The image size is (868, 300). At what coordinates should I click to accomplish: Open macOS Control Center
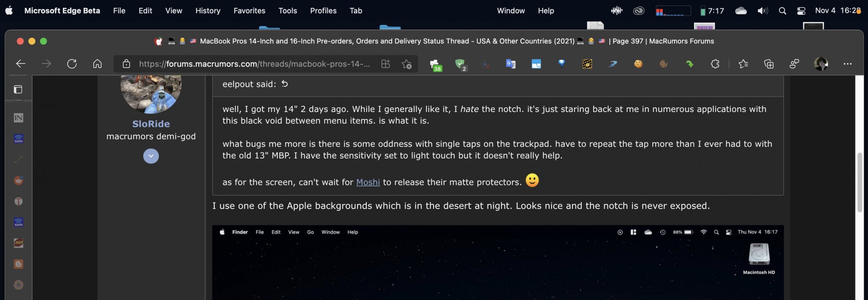coord(801,11)
